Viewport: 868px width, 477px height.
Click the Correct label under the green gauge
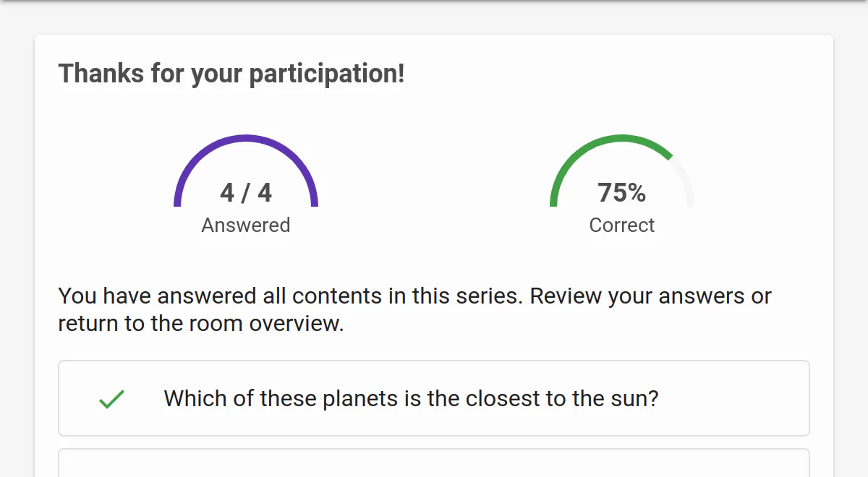point(622,225)
